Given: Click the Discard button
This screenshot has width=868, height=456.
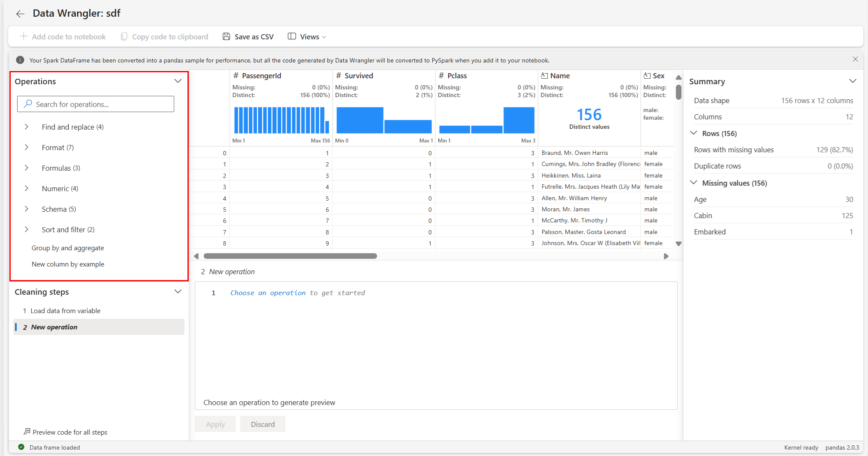Looking at the screenshot, I should tap(263, 424).
